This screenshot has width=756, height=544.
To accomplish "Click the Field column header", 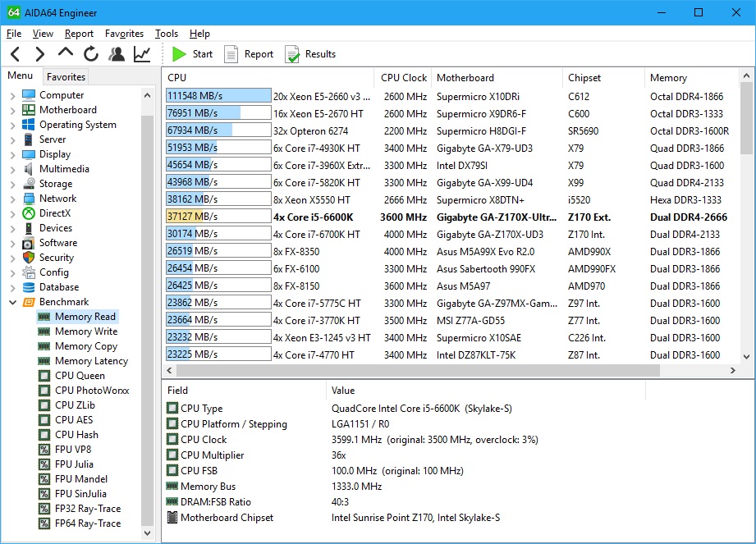I will [x=245, y=391].
